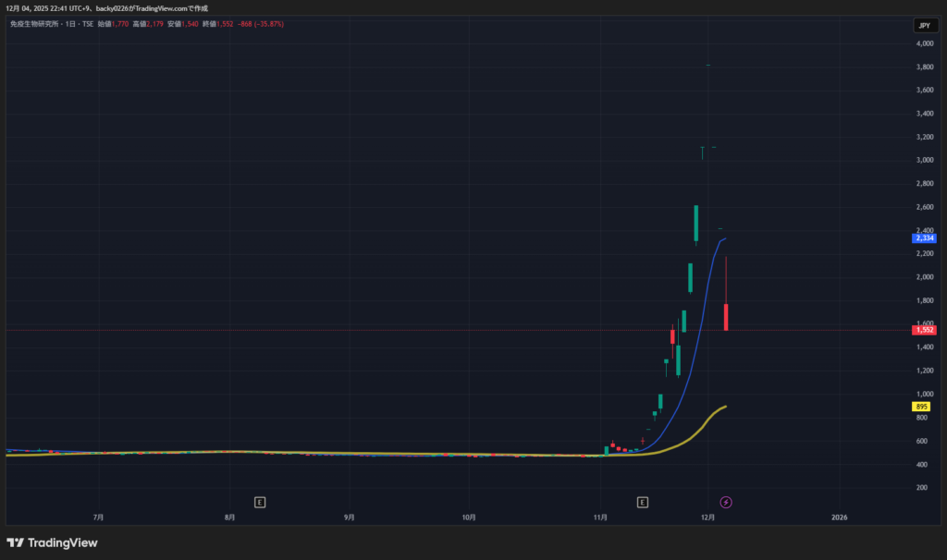Click the 9月 label on time axis
This screenshot has width=947, height=560.
(350, 517)
